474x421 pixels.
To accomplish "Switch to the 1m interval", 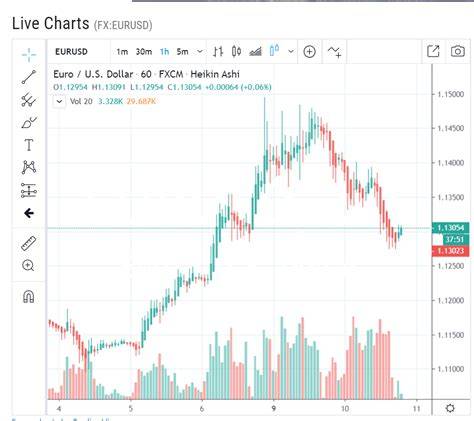I will 122,52.
